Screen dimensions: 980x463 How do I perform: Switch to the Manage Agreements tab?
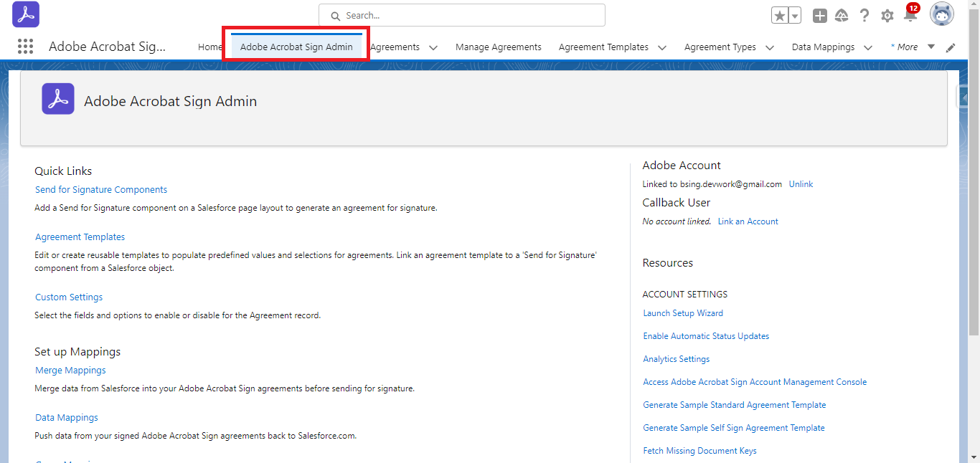498,47
